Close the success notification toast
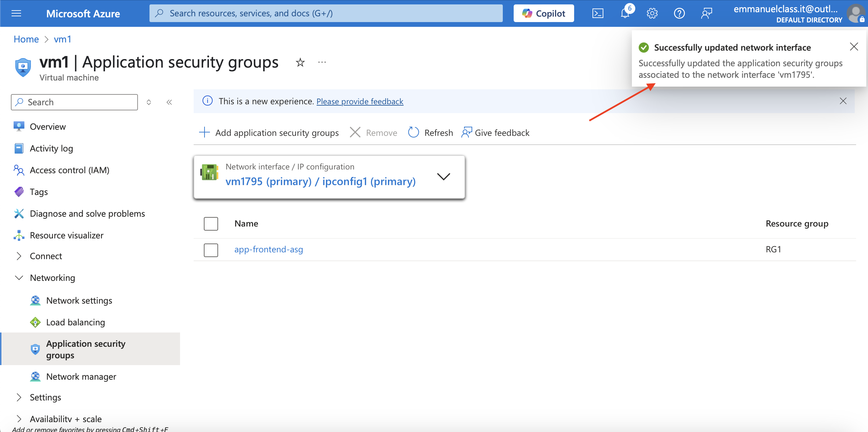This screenshot has width=868, height=432. click(854, 47)
